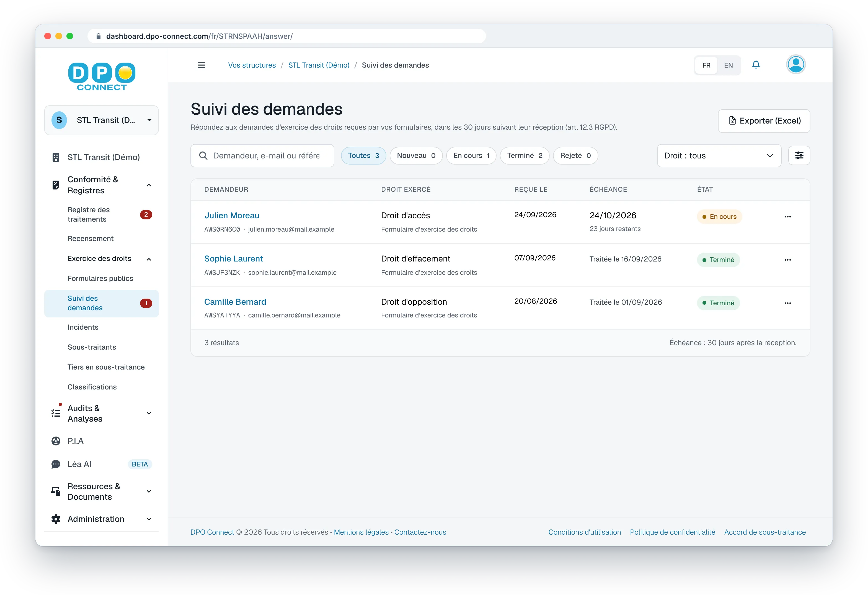This screenshot has height=595, width=868.
Task: Open actions menu for Camille Bernard row
Action: [x=787, y=303]
